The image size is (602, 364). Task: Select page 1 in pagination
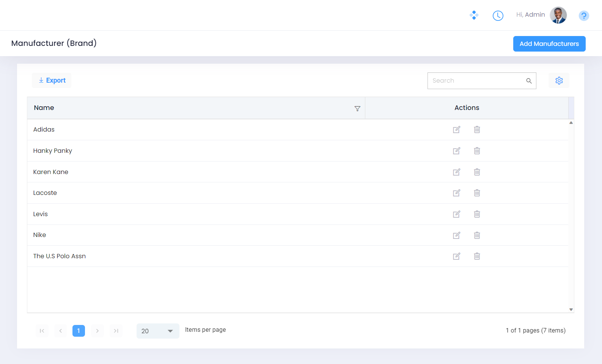(79, 331)
